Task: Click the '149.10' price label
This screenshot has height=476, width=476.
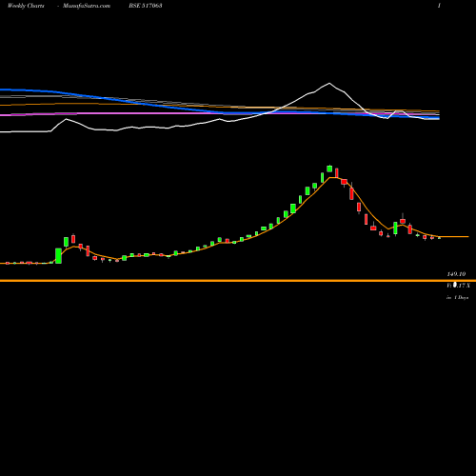Action: (x=456, y=274)
